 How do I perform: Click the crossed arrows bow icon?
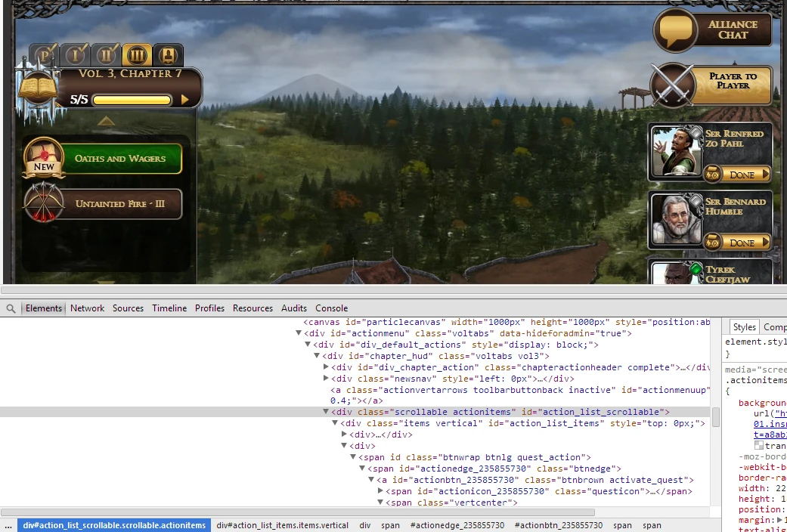44,203
